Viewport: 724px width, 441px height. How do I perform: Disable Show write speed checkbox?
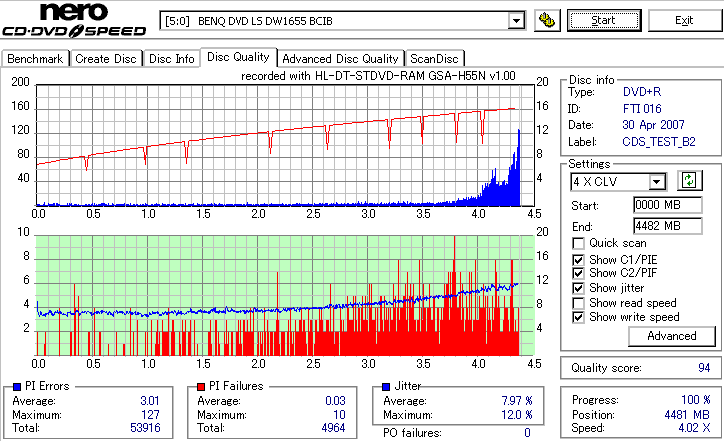(x=578, y=317)
